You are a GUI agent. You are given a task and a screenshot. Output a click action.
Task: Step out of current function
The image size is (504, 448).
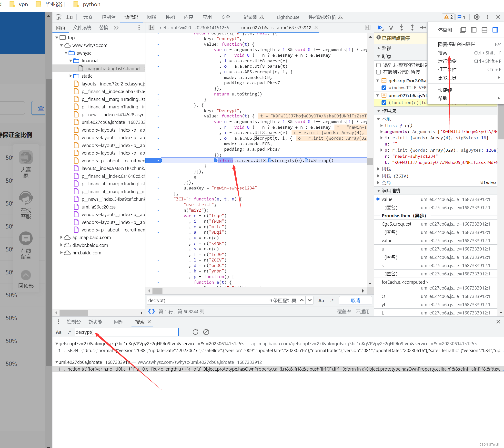pos(412,28)
